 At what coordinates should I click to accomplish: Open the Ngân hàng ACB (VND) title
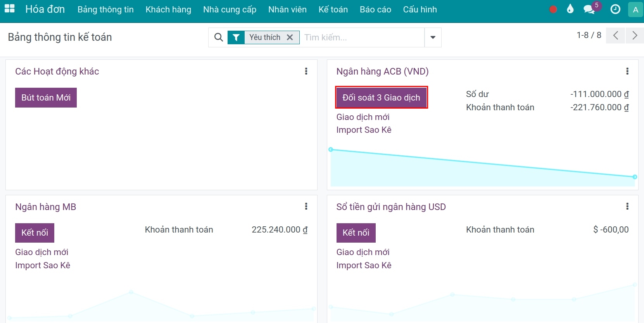pos(383,71)
